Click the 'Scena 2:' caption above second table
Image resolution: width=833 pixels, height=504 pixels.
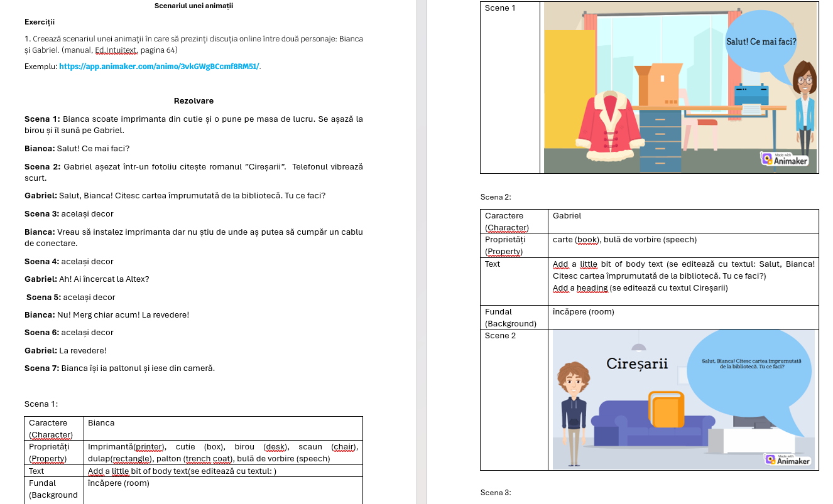(496, 197)
